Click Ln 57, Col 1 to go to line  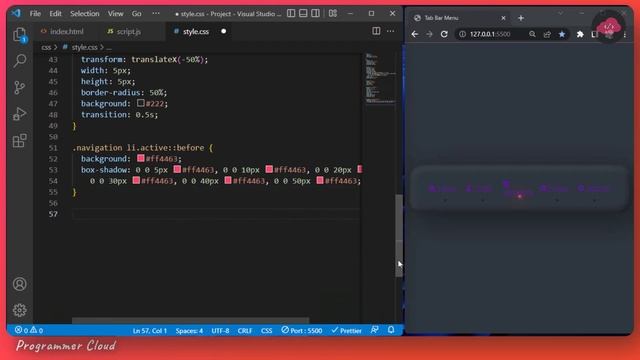pyautogui.click(x=150, y=331)
